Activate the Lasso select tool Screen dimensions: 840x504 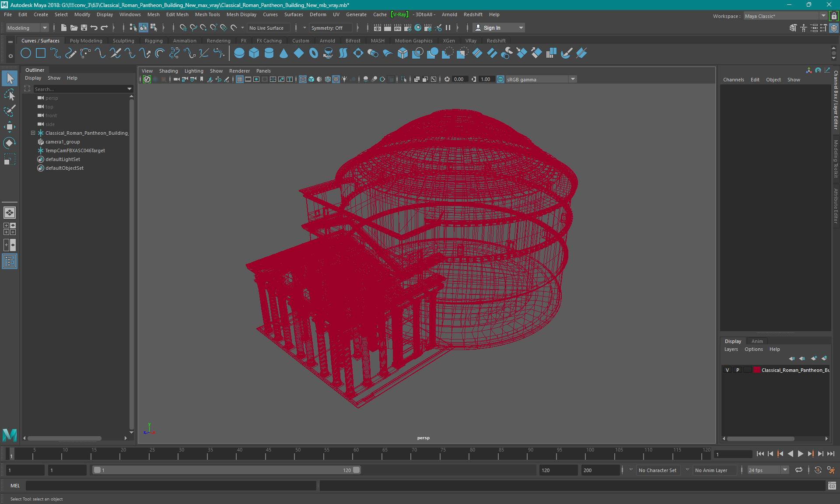pos(9,94)
